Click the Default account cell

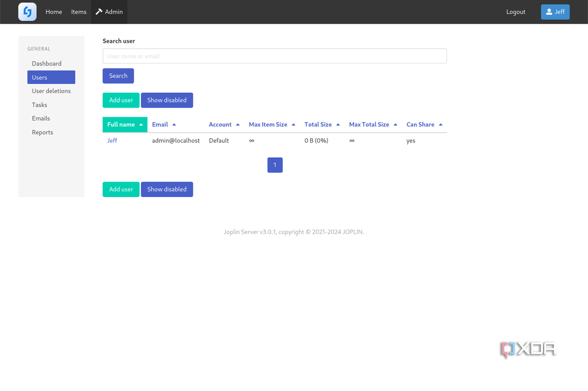(x=219, y=140)
